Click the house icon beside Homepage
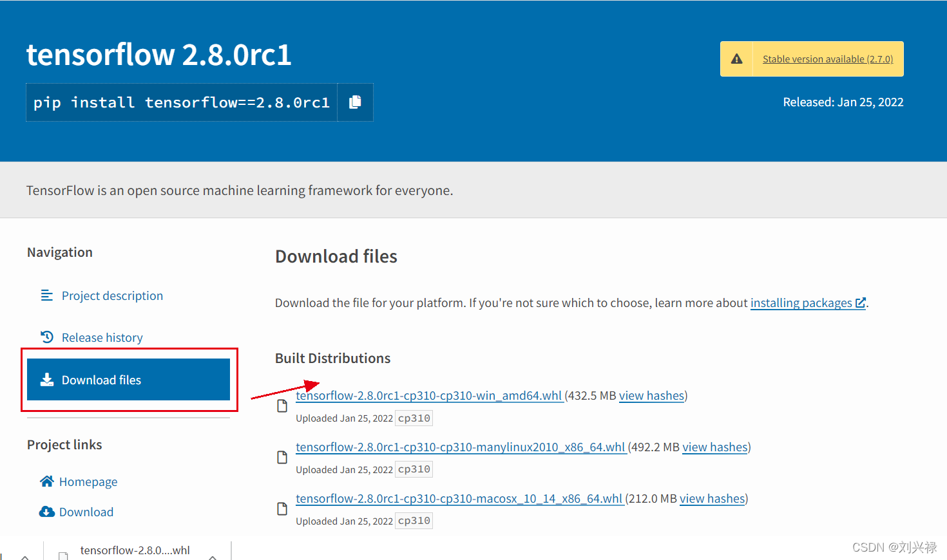 coord(46,481)
